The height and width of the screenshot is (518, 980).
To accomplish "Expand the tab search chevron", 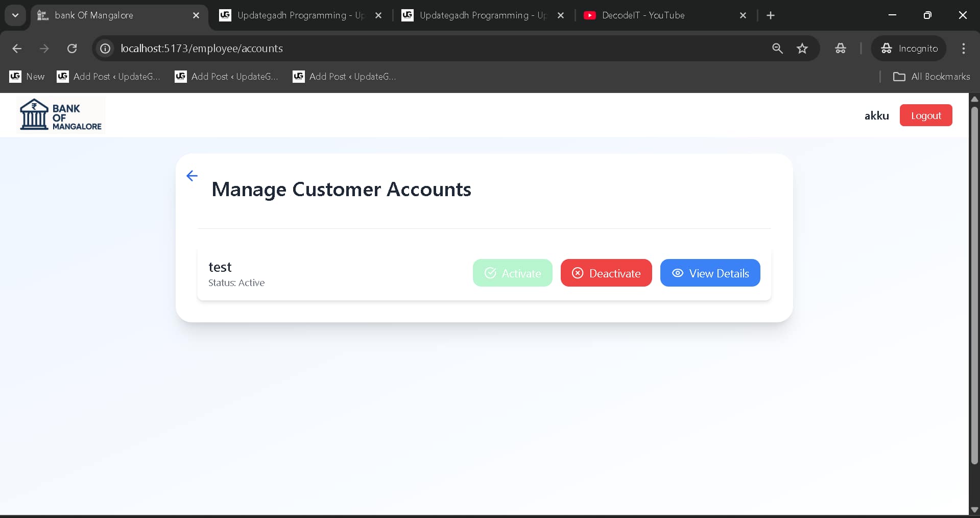I will coord(15,15).
